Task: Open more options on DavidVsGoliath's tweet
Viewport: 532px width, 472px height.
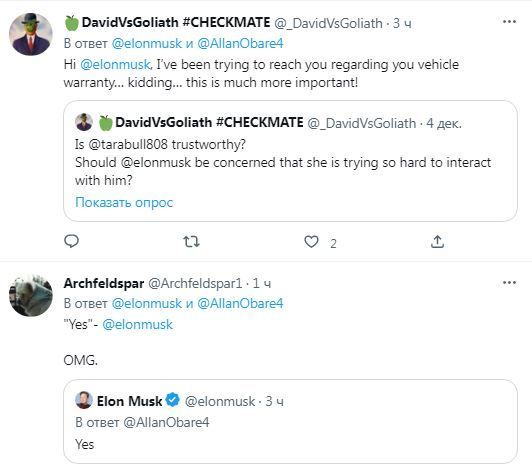Action: click(509, 22)
